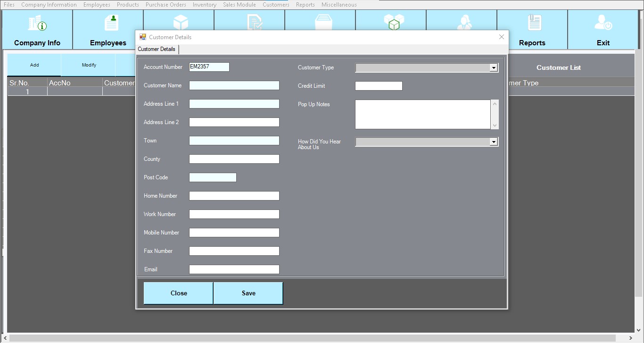Viewport: 644px width, 343px height.
Task: Expand the Customer Type dropdown
Action: coord(493,68)
